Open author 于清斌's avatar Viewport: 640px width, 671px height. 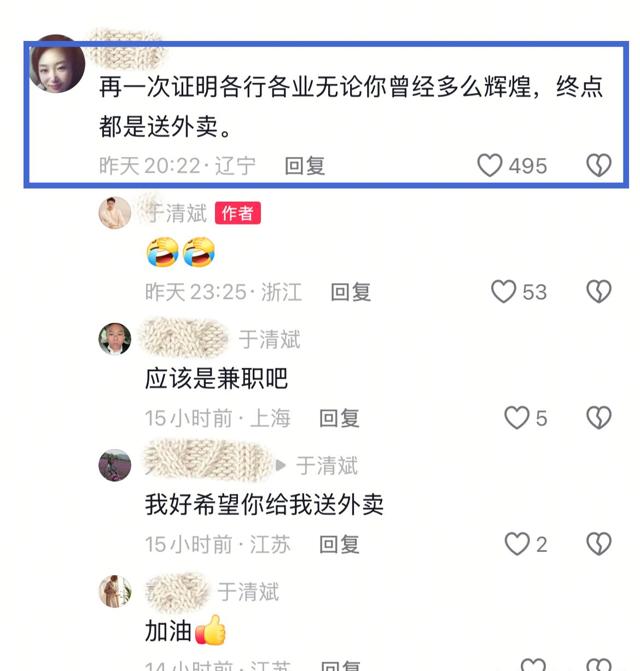pyautogui.click(x=115, y=213)
